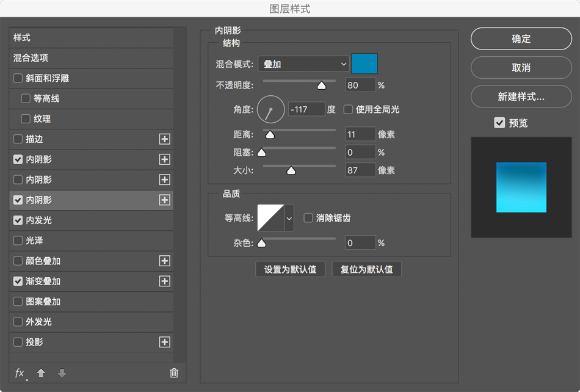Click 设置为默认值 button
This screenshot has width=580, height=392.
pyautogui.click(x=291, y=269)
